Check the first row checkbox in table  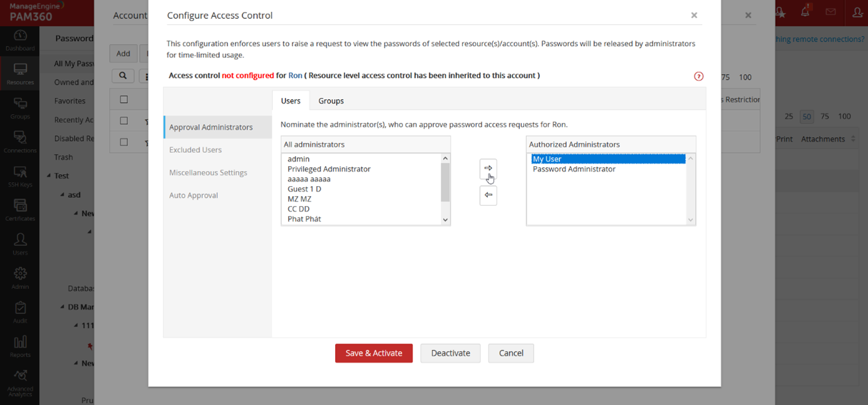click(x=123, y=120)
